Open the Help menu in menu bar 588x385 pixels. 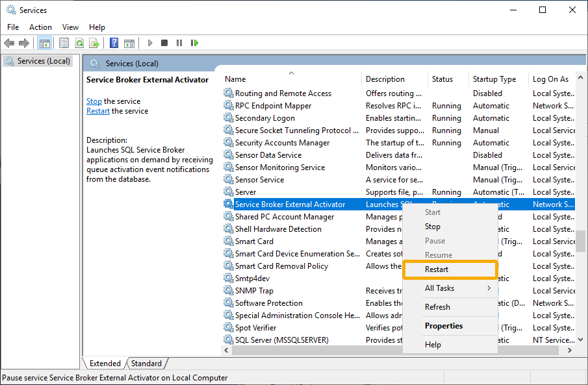point(97,27)
